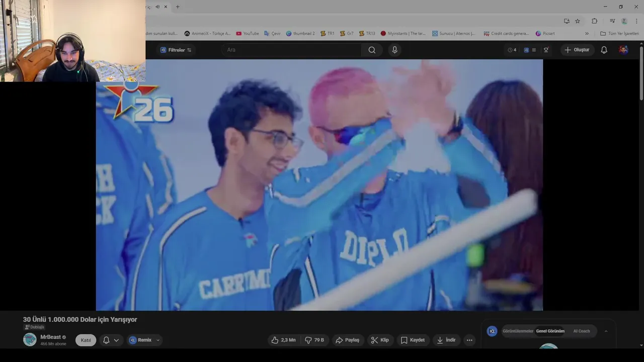This screenshot has height=362, width=644.
Task: Open the Credit cards generator bookmark
Action: [x=506, y=33]
